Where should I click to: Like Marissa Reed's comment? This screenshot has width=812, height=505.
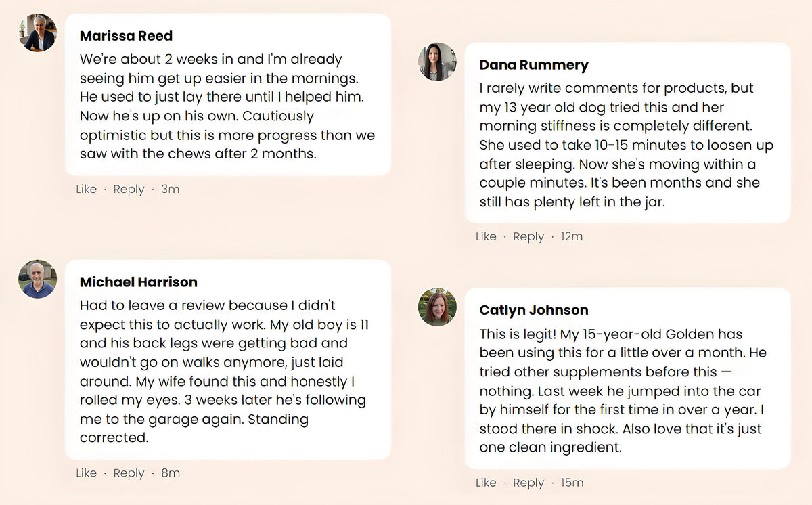click(x=86, y=189)
